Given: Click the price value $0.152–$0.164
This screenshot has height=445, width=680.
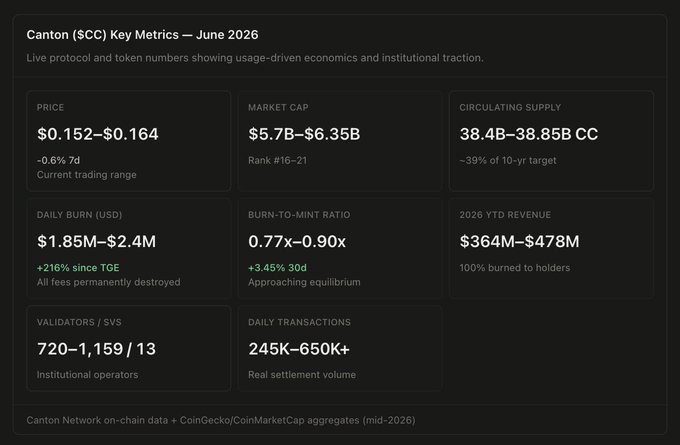Looking at the screenshot, I should (98, 134).
